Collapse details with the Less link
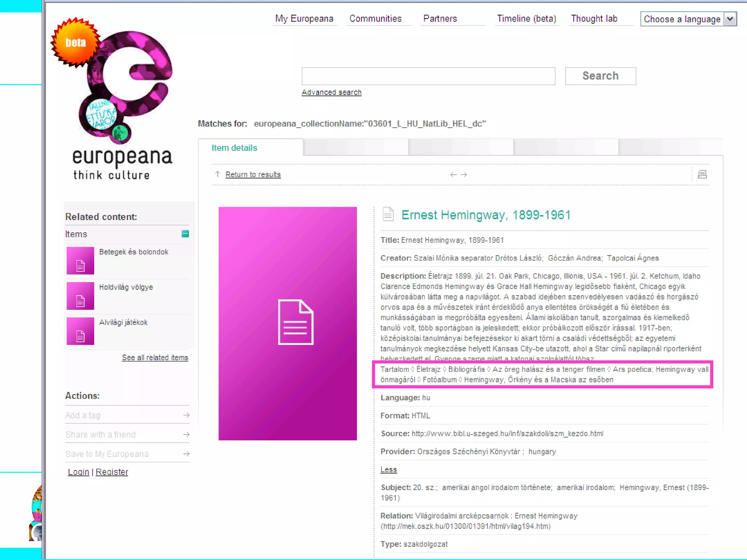 point(388,470)
